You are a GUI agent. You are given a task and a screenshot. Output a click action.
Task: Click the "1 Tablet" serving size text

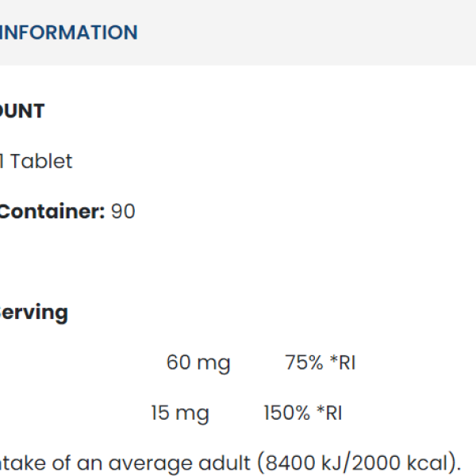tap(36, 161)
